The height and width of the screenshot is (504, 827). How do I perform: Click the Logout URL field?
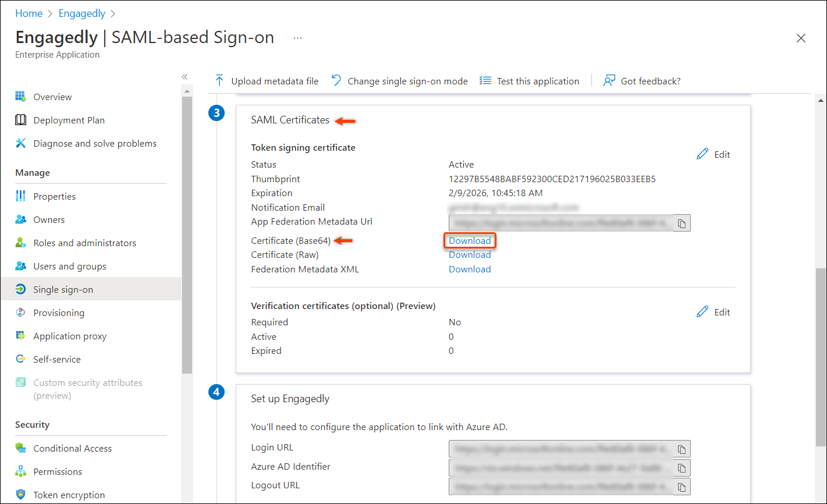[x=562, y=487]
